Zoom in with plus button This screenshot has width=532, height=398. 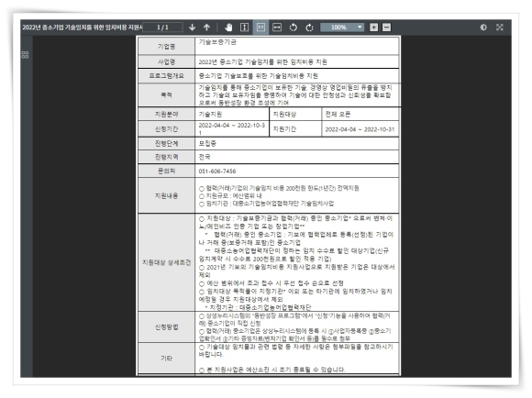[373, 28]
